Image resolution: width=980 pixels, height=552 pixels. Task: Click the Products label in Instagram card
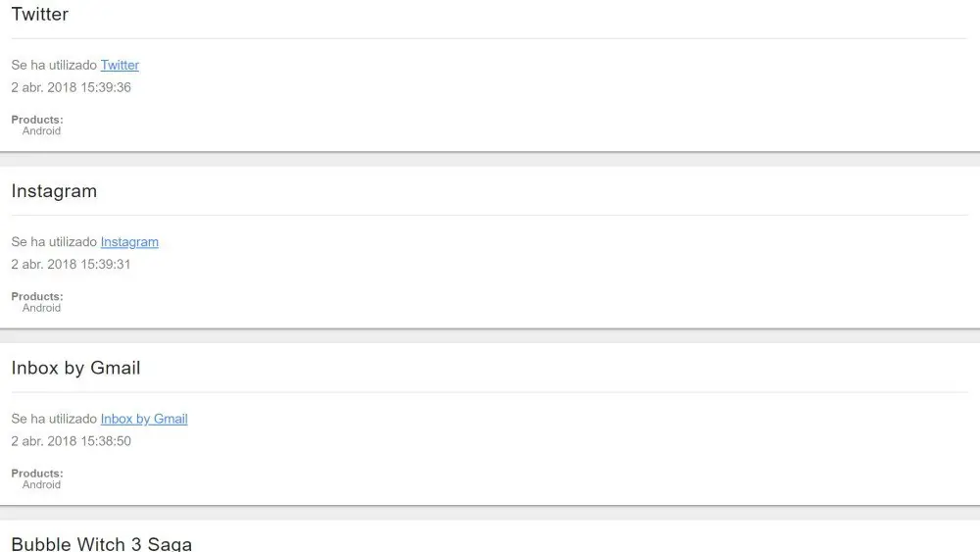[37, 296]
